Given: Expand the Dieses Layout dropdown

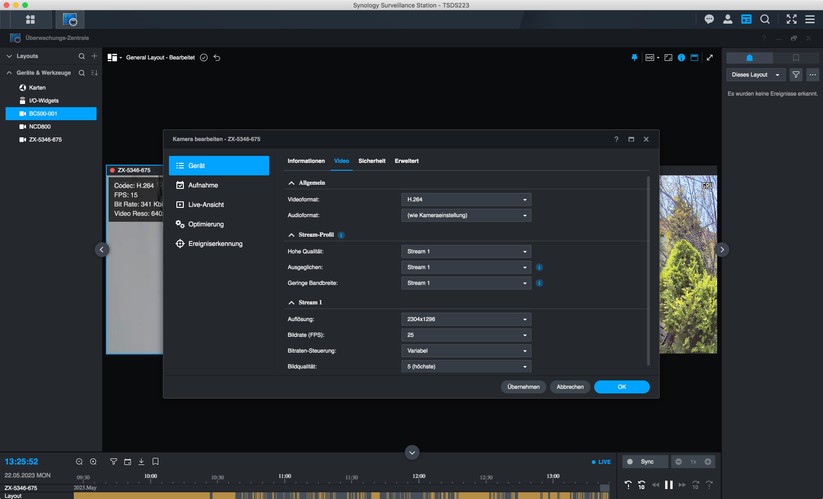Looking at the screenshot, I should pyautogui.click(x=755, y=74).
